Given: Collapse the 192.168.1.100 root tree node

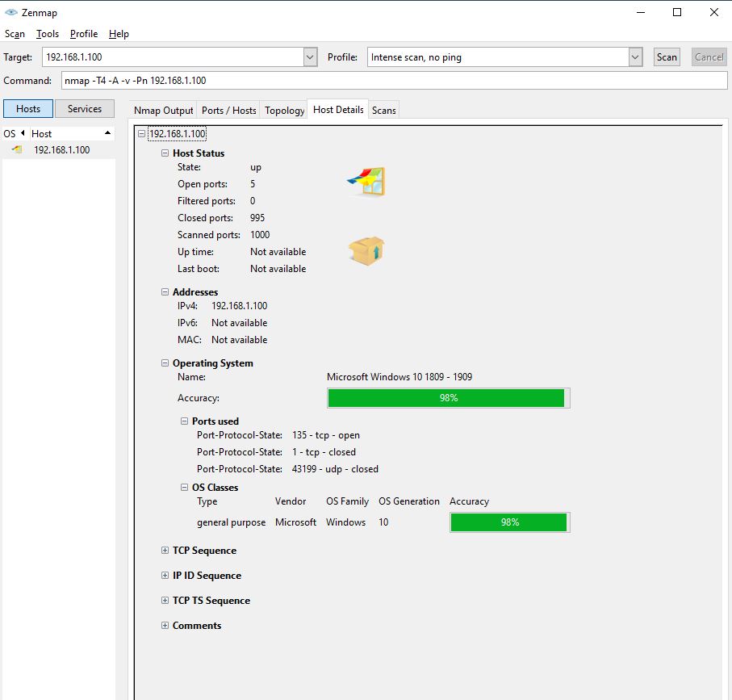Looking at the screenshot, I should pyautogui.click(x=141, y=133).
